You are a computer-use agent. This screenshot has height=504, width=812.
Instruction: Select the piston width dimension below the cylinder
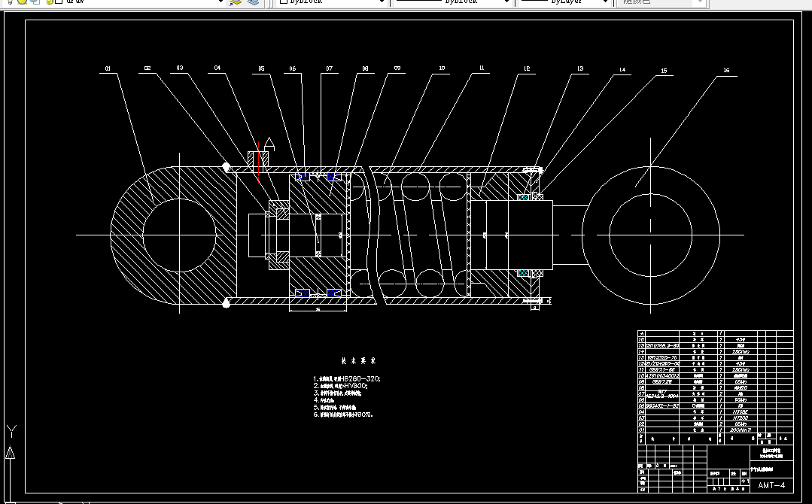coord(318,309)
